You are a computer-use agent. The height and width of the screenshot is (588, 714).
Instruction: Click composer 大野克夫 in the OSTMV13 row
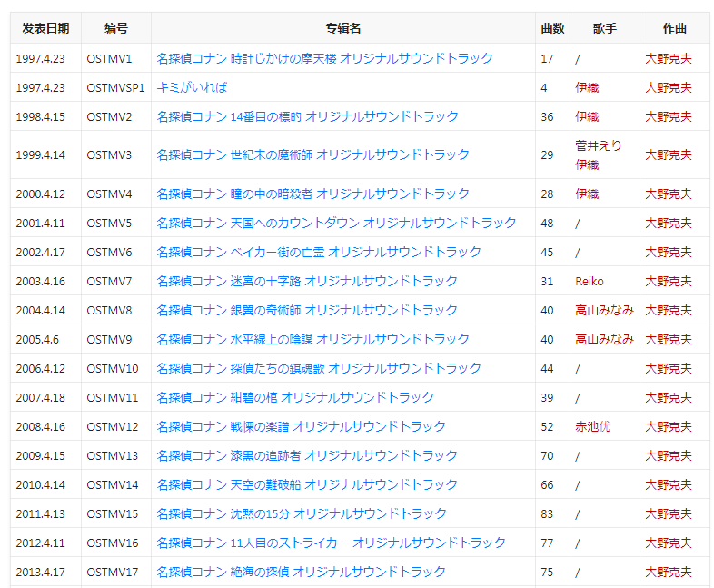[x=669, y=455]
